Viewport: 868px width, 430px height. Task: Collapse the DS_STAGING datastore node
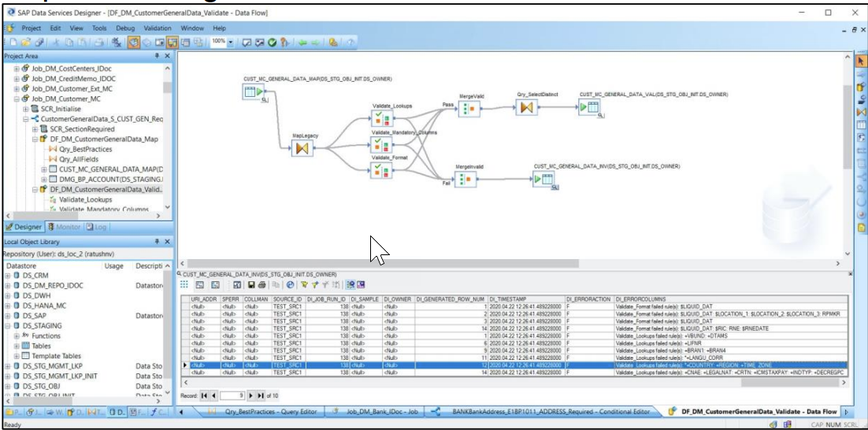pyautogui.click(x=8, y=325)
